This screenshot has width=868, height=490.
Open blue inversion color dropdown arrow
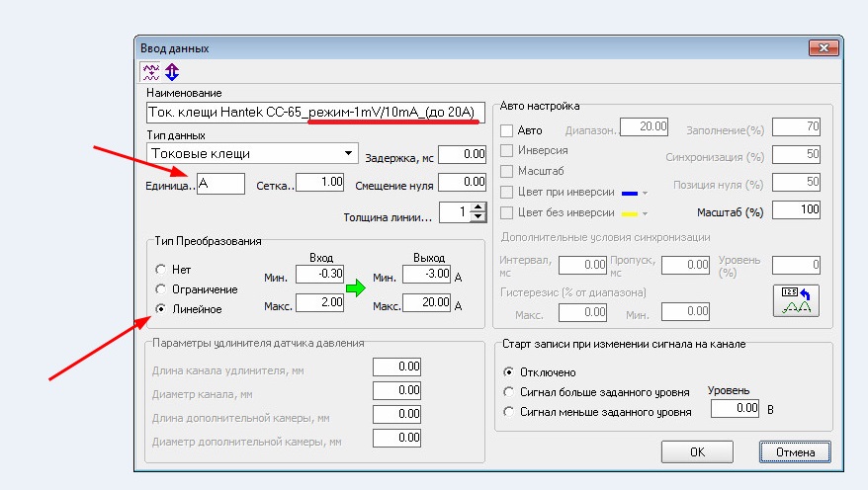[645, 193]
